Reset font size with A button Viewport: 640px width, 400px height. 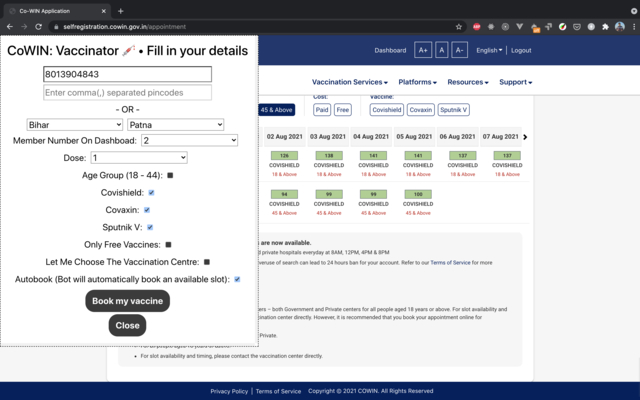tap(441, 50)
